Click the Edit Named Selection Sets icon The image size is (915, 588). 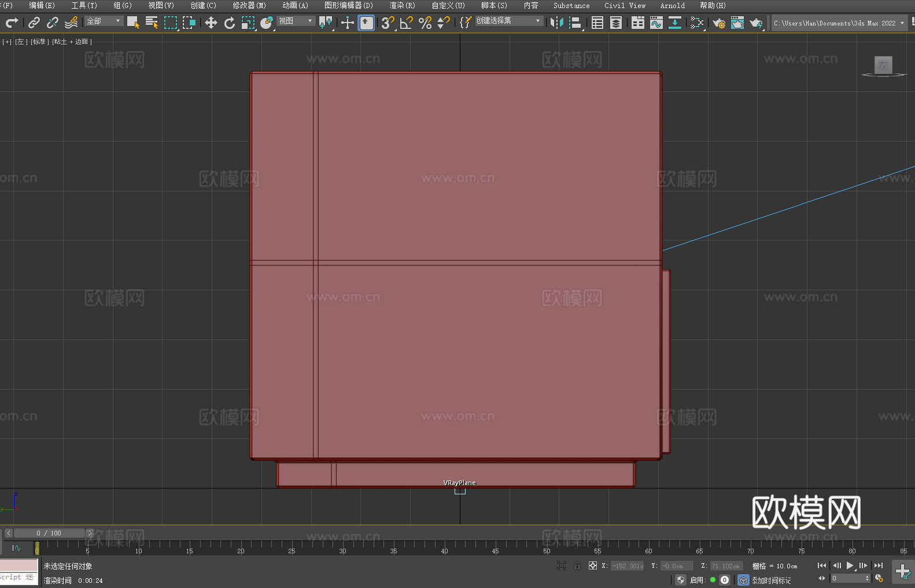[x=466, y=23]
